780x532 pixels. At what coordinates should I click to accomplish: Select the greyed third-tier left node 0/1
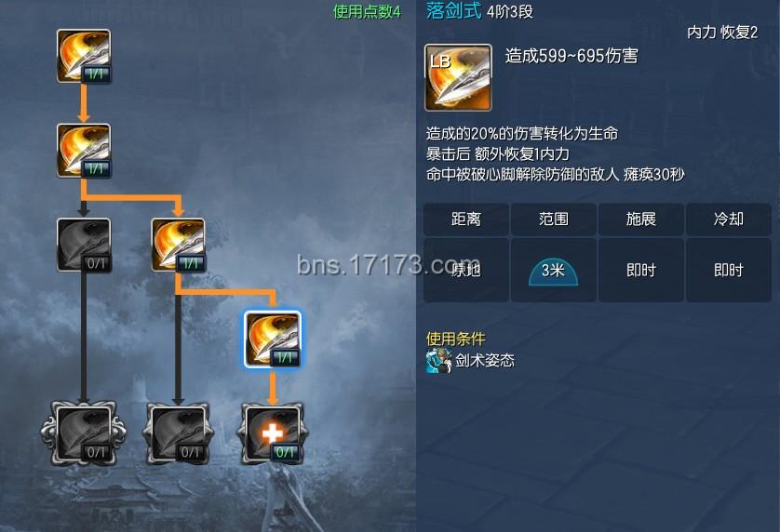(x=84, y=246)
